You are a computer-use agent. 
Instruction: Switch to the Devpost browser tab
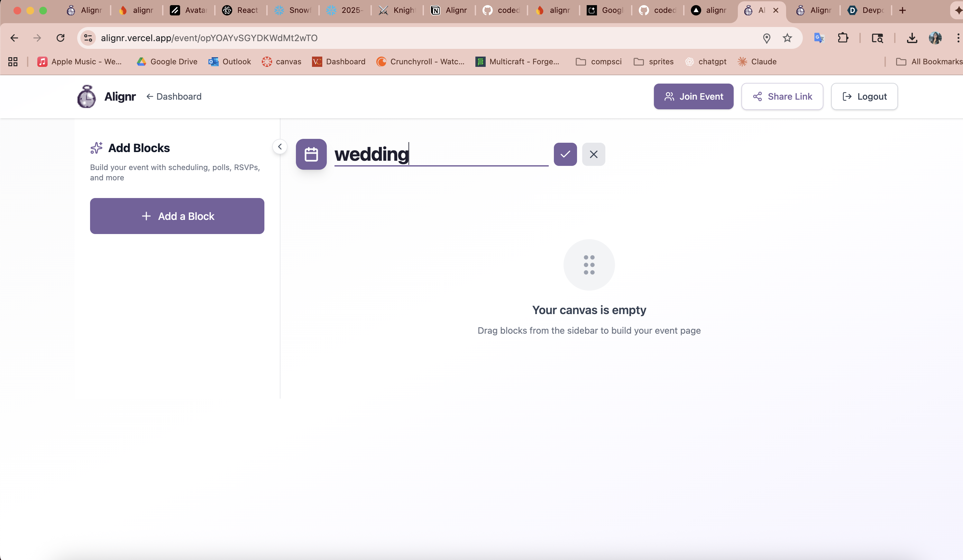coord(866,10)
